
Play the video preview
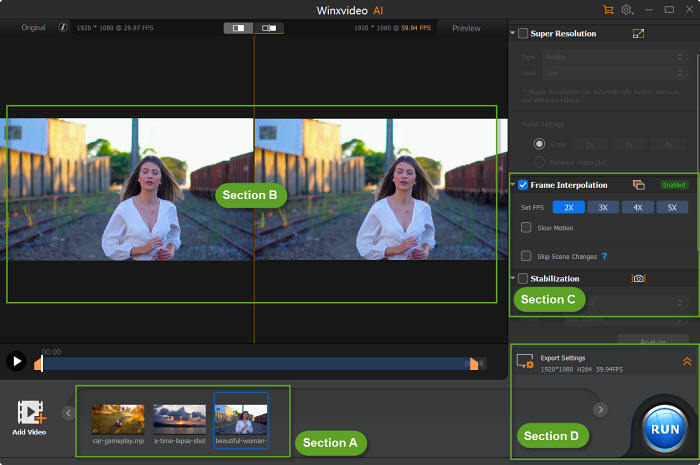tap(17, 361)
